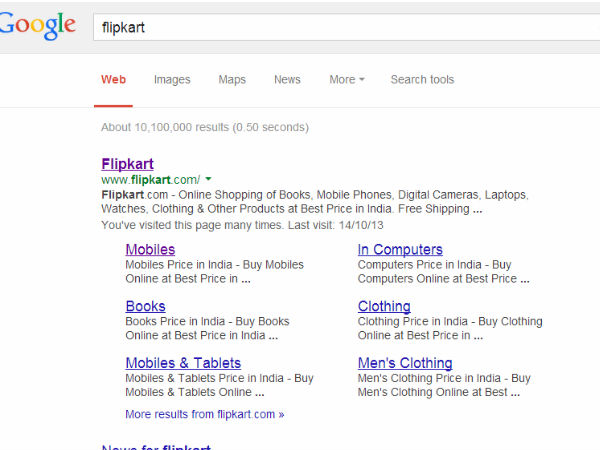Click the green arrow beside www.flipkart.com/
Viewport: 600px width, 450px height.
coord(208,179)
